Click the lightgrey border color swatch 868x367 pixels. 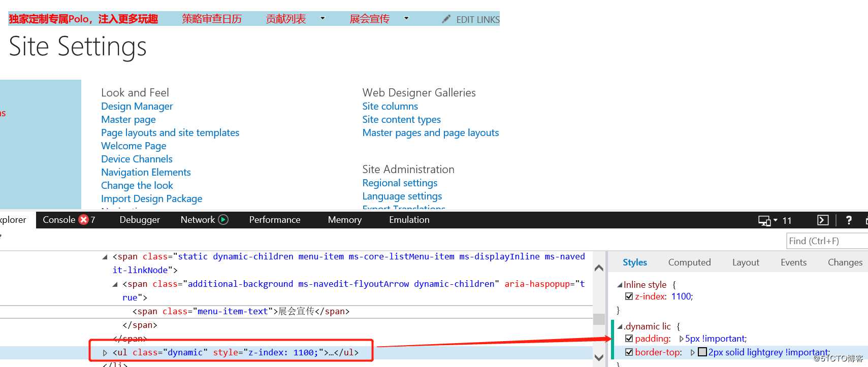click(x=702, y=352)
